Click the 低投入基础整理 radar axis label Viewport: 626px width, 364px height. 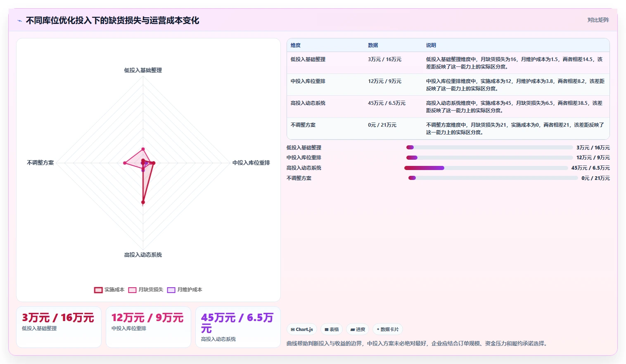(x=143, y=70)
